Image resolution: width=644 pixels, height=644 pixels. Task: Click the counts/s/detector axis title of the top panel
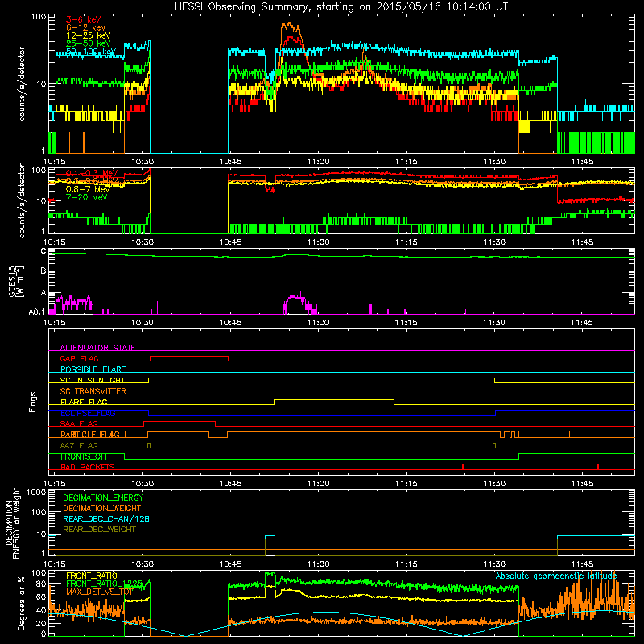[x=22, y=84]
